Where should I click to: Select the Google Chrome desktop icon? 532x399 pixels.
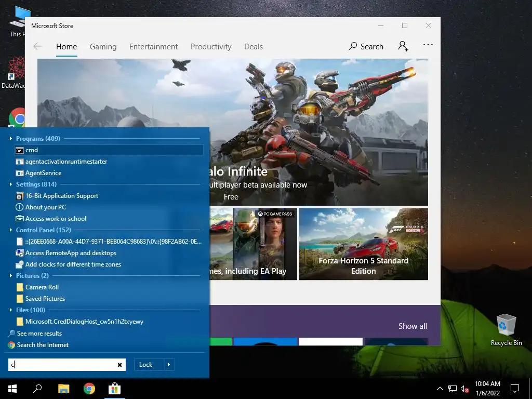(x=17, y=117)
